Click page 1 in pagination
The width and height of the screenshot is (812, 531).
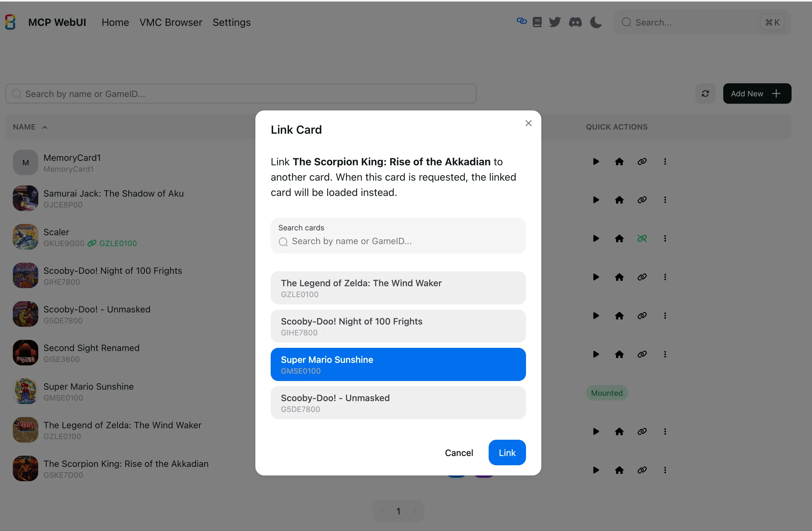[x=398, y=511]
